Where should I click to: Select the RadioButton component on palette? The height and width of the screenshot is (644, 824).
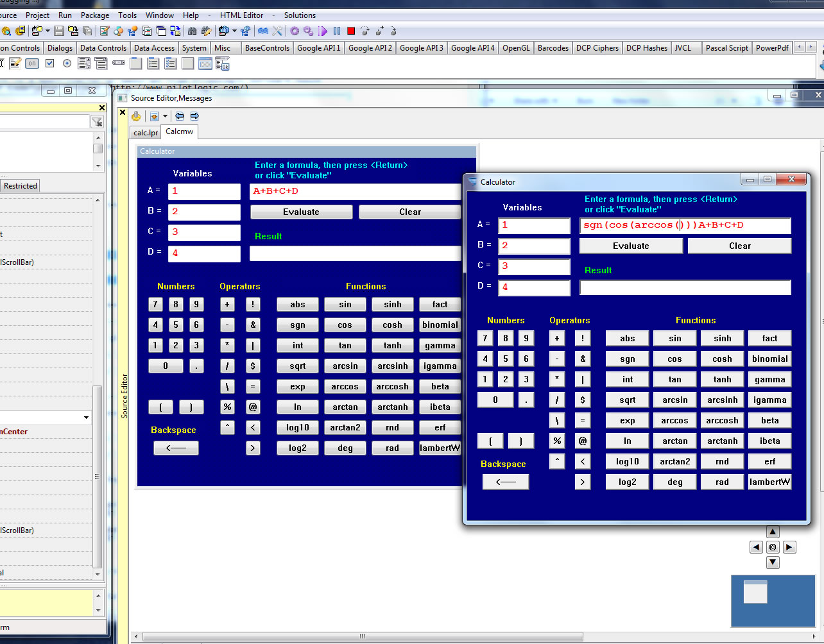click(67, 64)
